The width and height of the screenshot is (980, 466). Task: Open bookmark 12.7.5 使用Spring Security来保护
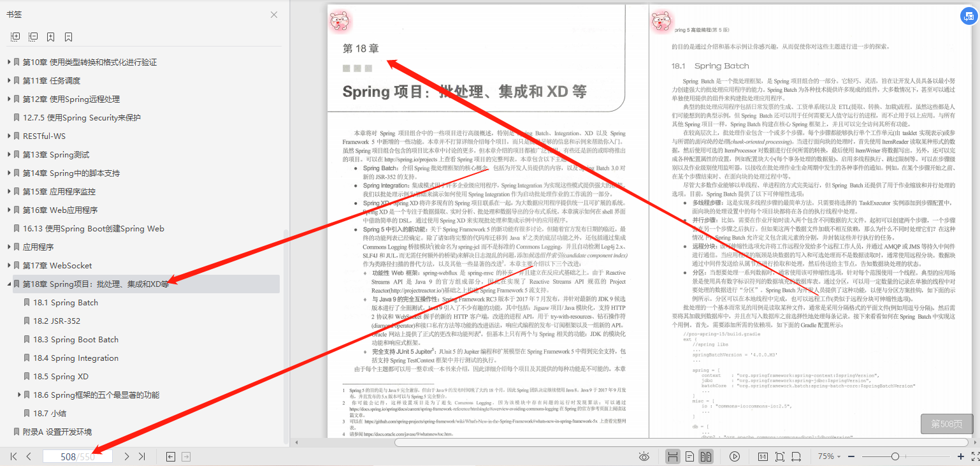tap(82, 118)
